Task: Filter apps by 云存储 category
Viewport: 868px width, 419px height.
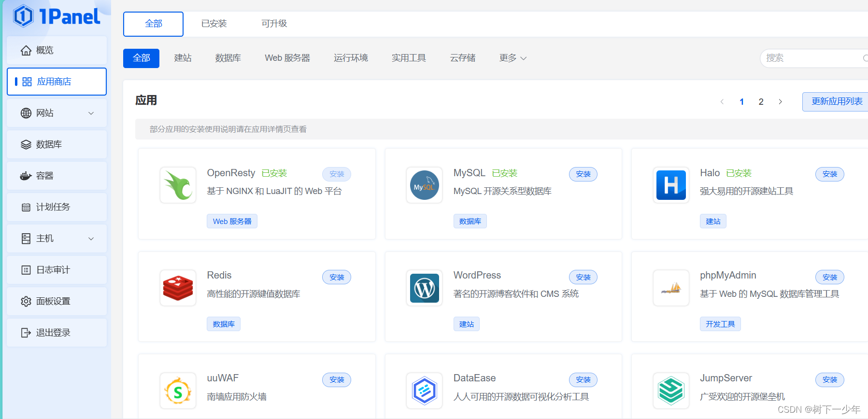Action: coord(463,58)
